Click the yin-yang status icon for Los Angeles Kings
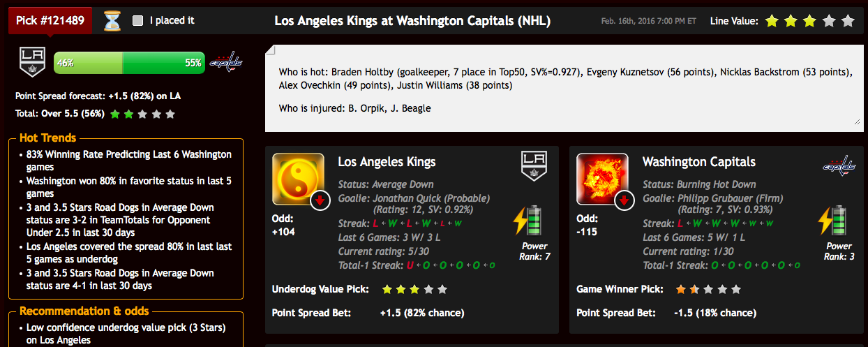868x347 pixels. coord(298,179)
